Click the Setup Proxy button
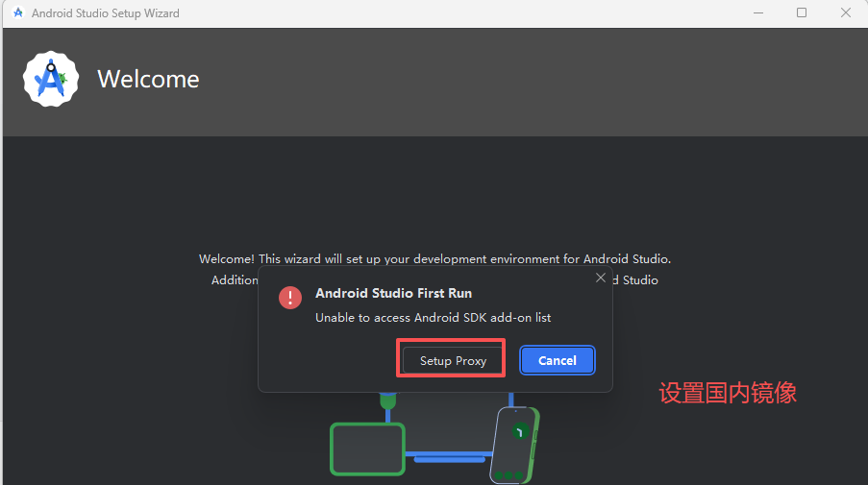The height and width of the screenshot is (485, 868). point(453,360)
